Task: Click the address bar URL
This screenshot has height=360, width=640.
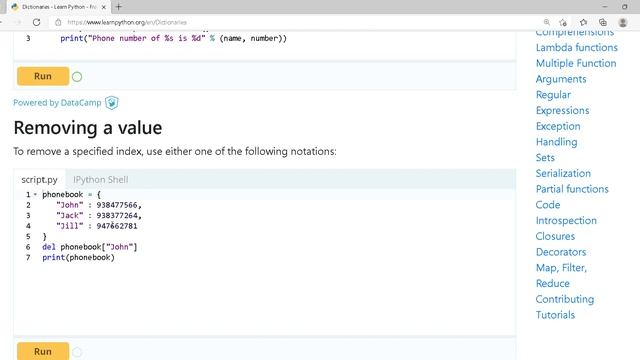Action: (127, 22)
